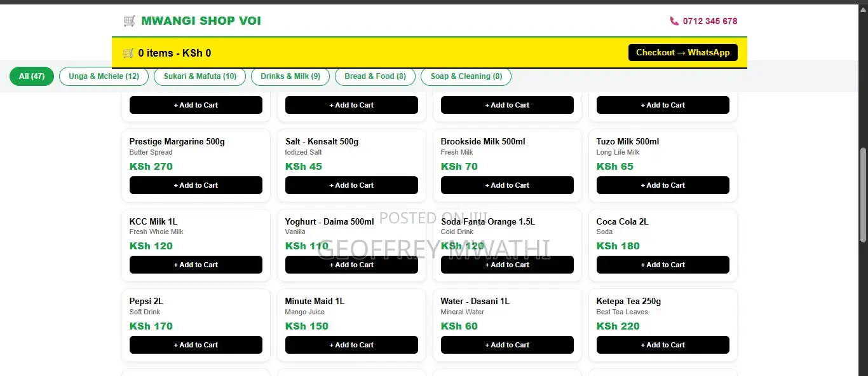Click the KSh 270 price of Prestige Margarine
Screen dimensions: 868x376
(x=151, y=167)
